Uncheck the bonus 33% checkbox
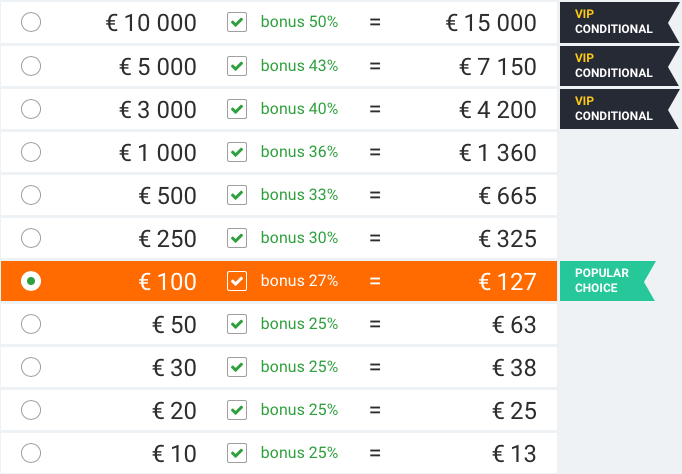This screenshot has width=682, height=474. pos(237,195)
